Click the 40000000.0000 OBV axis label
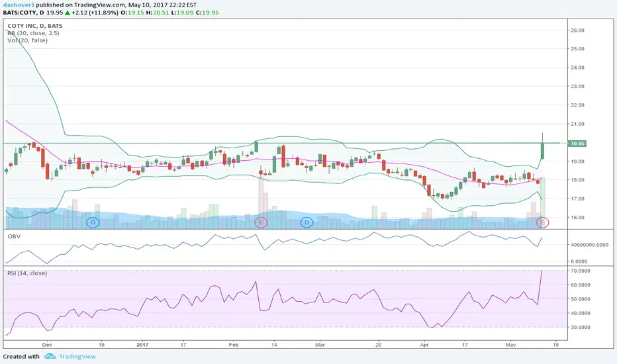 [x=590, y=245]
